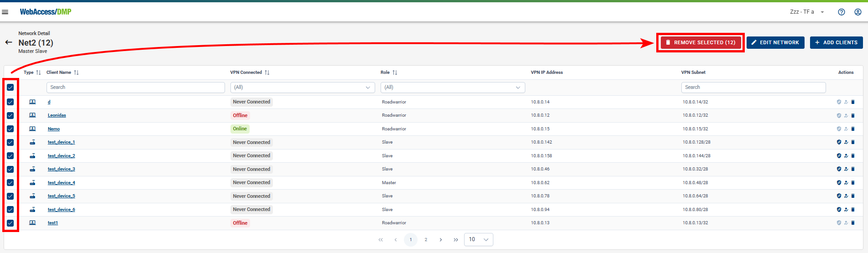Click shield icon for test_device_1
This screenshot has width=868, height=253.
[839, 142]
